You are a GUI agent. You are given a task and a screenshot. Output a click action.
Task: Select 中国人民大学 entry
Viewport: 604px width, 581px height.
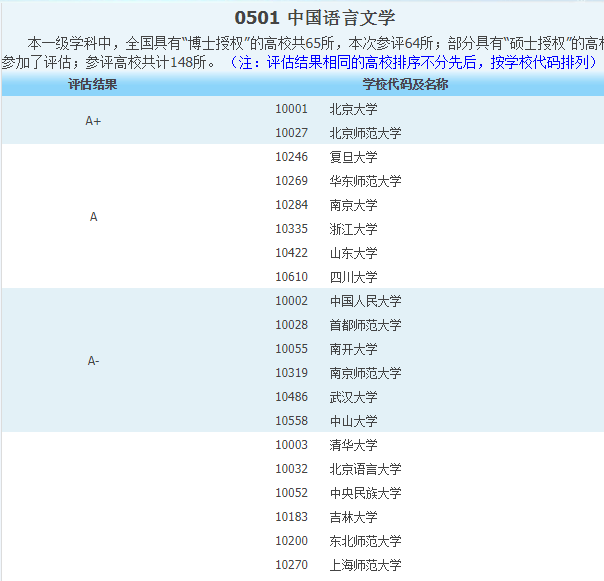coord(365,301)
